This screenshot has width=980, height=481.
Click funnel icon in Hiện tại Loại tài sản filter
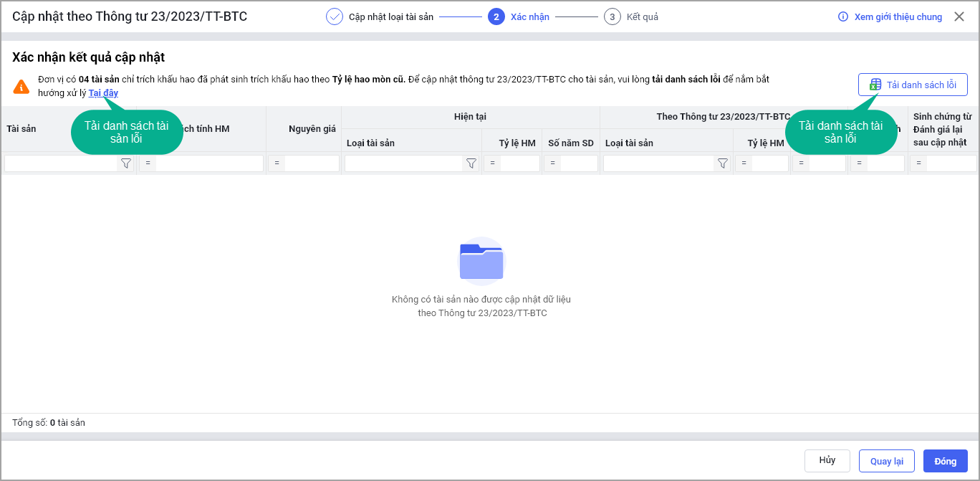(x=471, y=163)
